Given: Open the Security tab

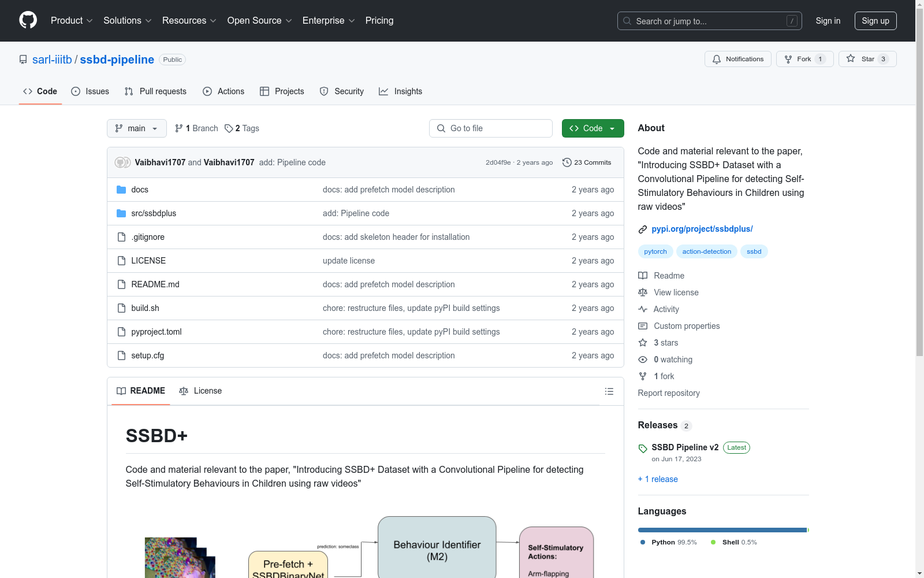Looking at the screenshot, I should [342, 91].
